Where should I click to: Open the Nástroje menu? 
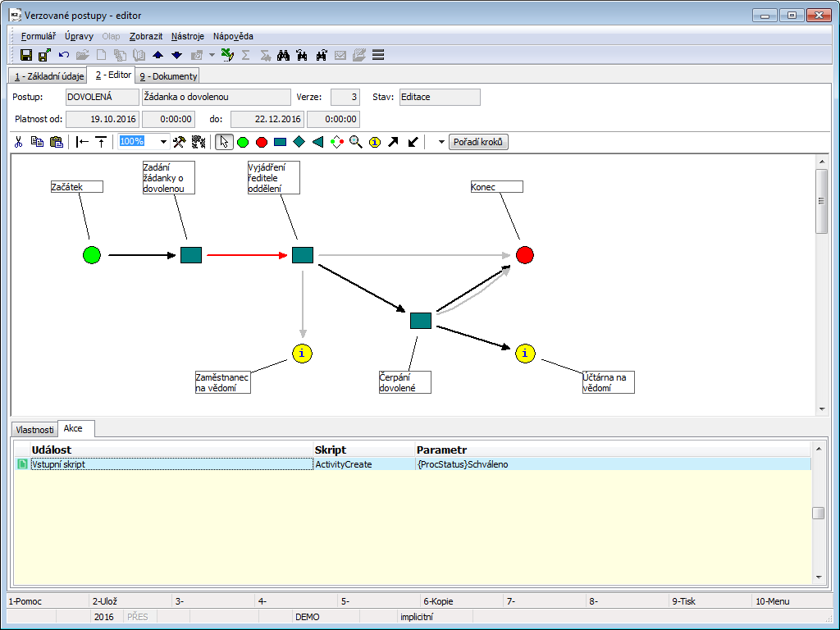tap(188, 36)
